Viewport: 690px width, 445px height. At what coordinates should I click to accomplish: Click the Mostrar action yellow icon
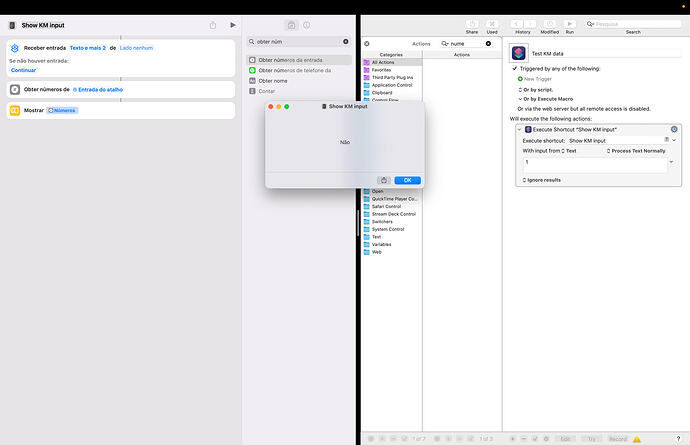[x=15, y=110]
